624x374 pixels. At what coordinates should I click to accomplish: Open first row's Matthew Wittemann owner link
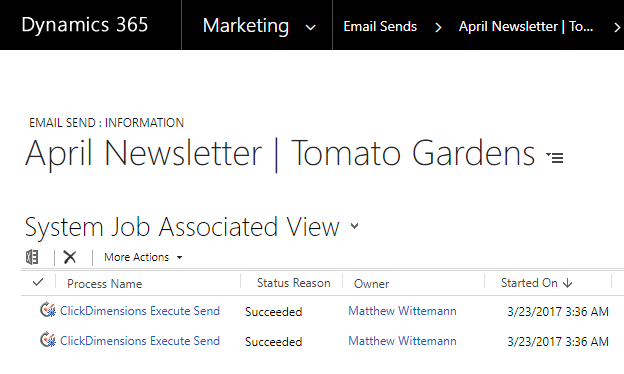pyautogui.click(x=402, y=311)
